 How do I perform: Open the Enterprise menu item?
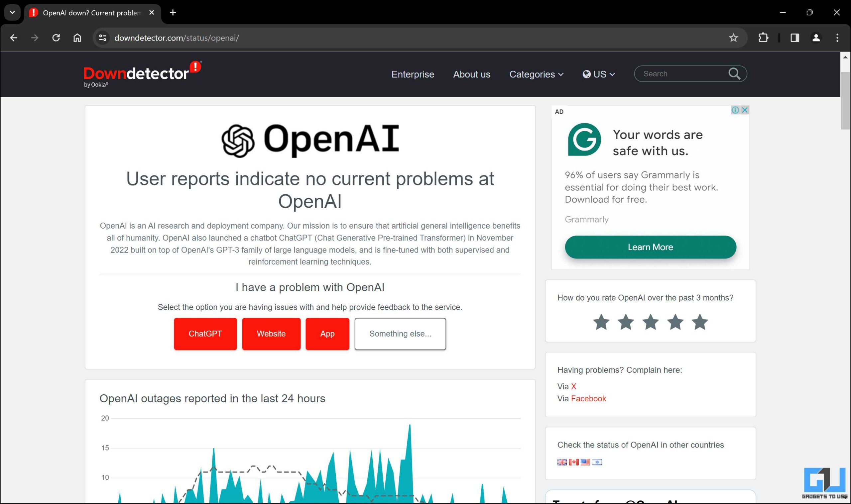point(413,74)
